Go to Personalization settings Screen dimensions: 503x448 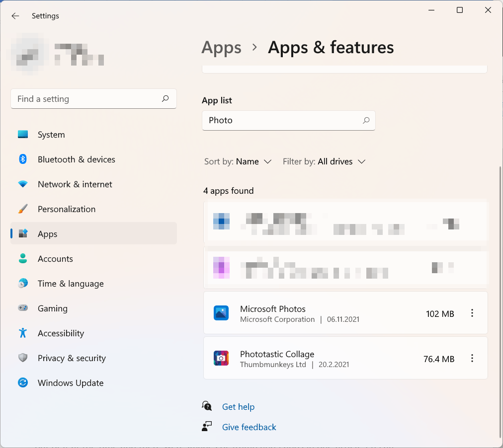click(x=93, y=209)
